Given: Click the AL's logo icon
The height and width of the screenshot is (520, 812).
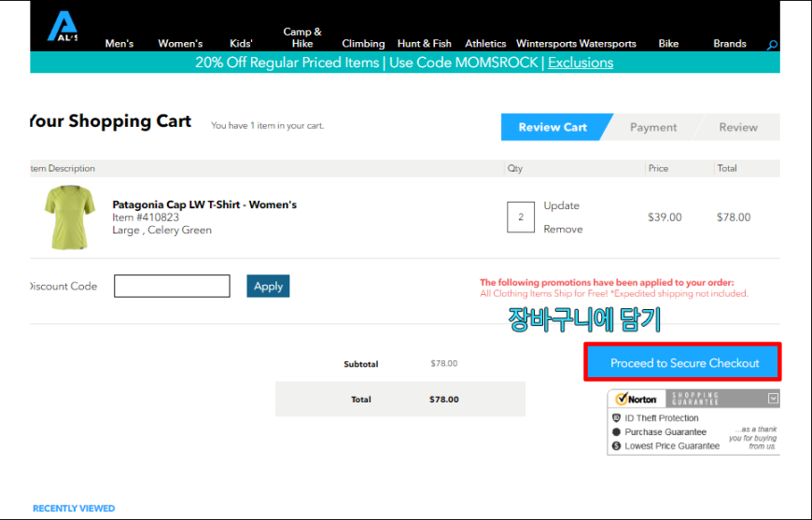Looking at the screenshot, I should (63, 26).
